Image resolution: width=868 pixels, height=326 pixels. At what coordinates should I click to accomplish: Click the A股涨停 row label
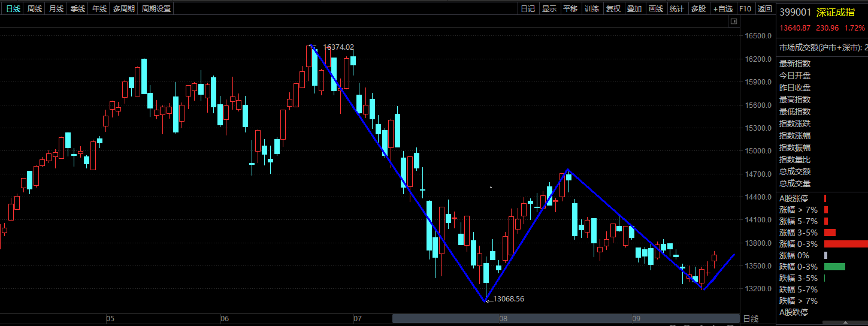click(794, 198)
